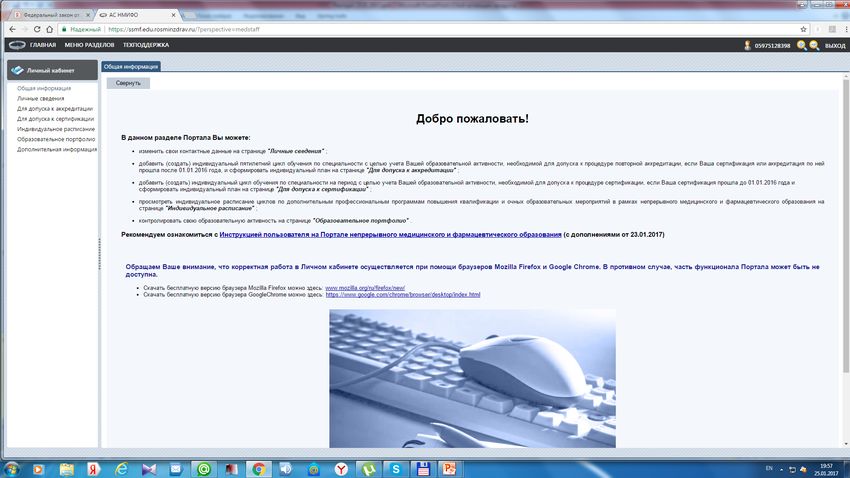Switch to the АС НМИФО browser tab
The width and height of the screenshot is (850, 478).
136,15
